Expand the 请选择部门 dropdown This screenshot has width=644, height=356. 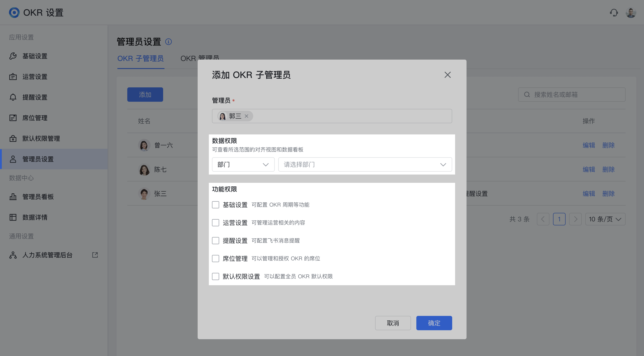[365, 164]
